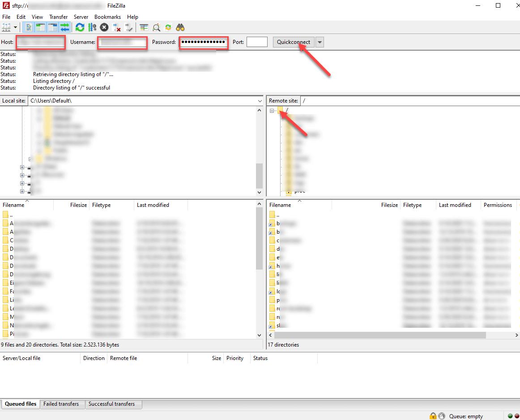Toggle synchronized browsing
The width and height of the screenshot is (520, 420).
pos(168,27)
